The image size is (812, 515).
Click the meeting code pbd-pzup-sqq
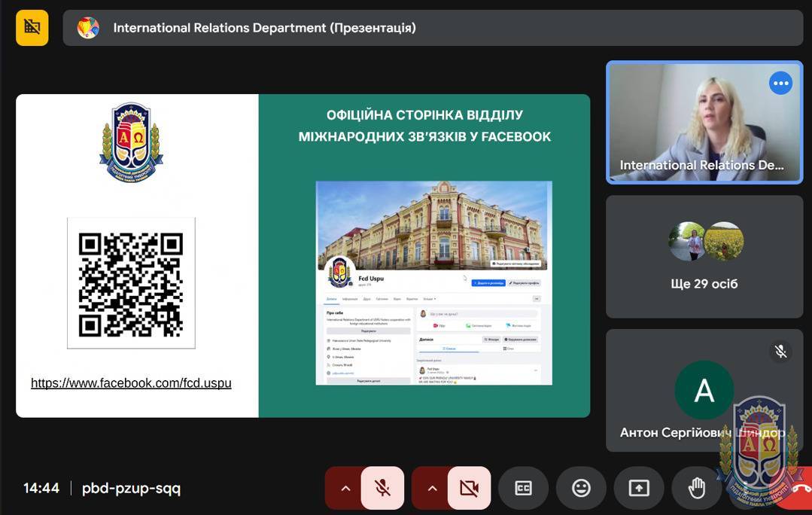(x=132, y=488)
